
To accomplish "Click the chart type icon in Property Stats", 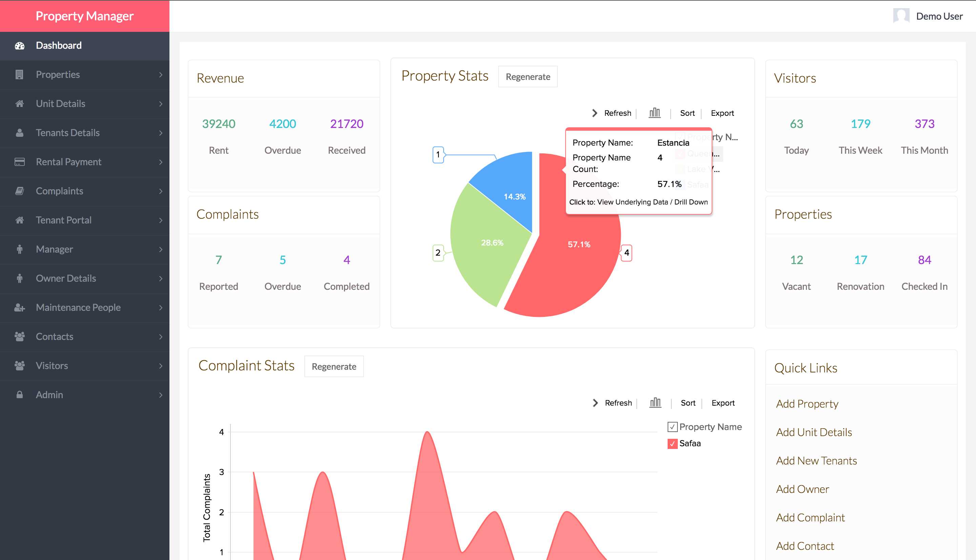I will (654, 113).
